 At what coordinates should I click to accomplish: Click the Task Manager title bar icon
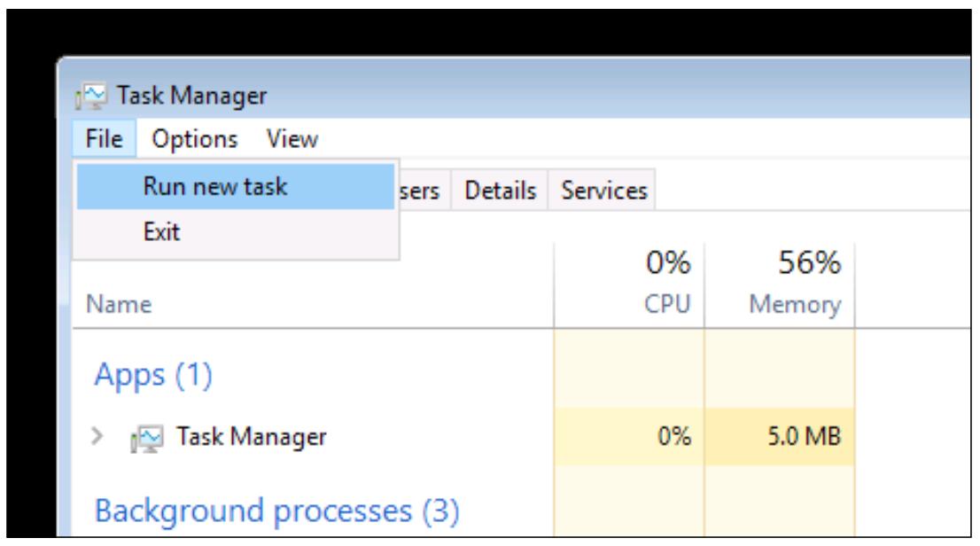[x=91, y=97]
